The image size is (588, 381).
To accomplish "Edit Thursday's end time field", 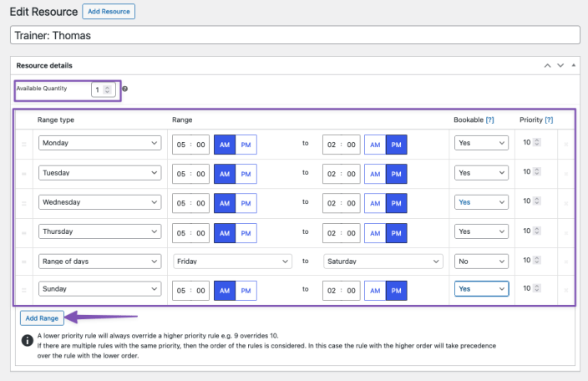I will (x=342, y=233).
